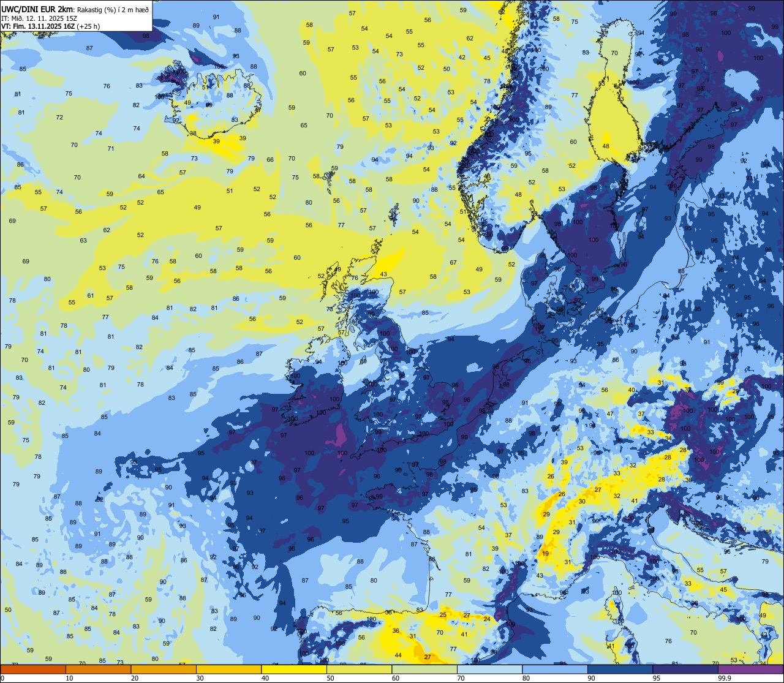Click the navy 95–99.9 legend segment

point(685,670)
